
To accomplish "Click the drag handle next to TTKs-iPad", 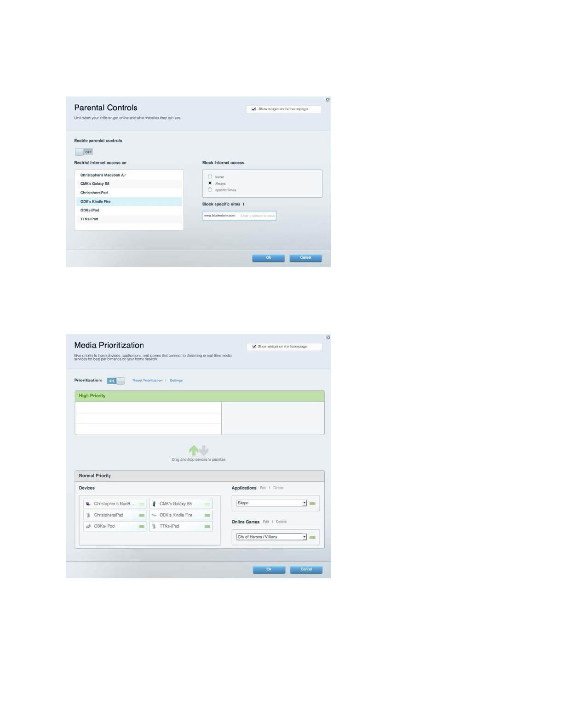I will [x=207, y=527].
